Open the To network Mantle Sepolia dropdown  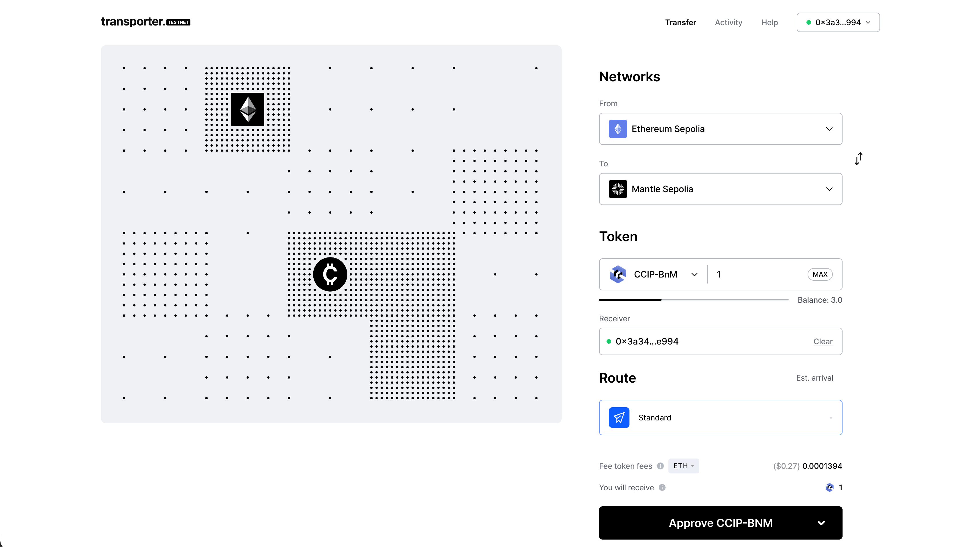tap(721, 189)
